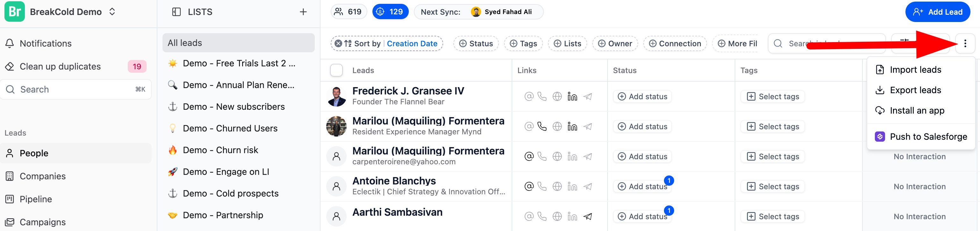Click email icon for carpenteroirene@yahoo.com lead
Image resolution: width=980 pixels, height=231 pixels.
(529, 156)
